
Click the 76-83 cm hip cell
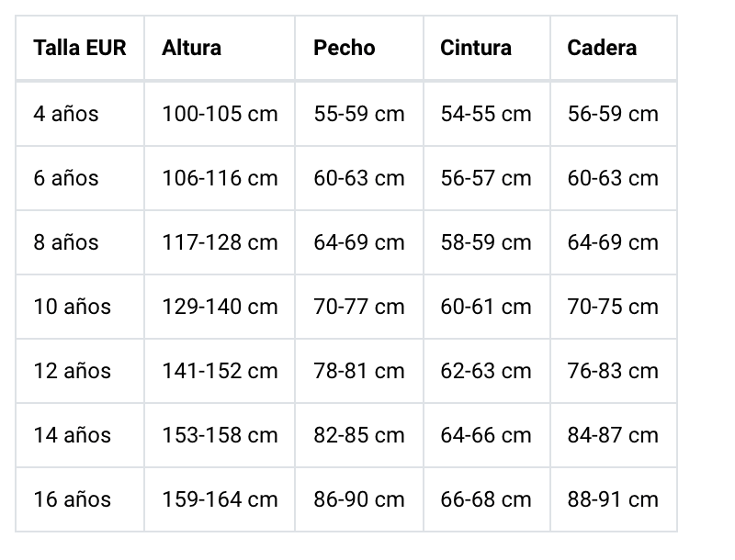tap(613, 371)
